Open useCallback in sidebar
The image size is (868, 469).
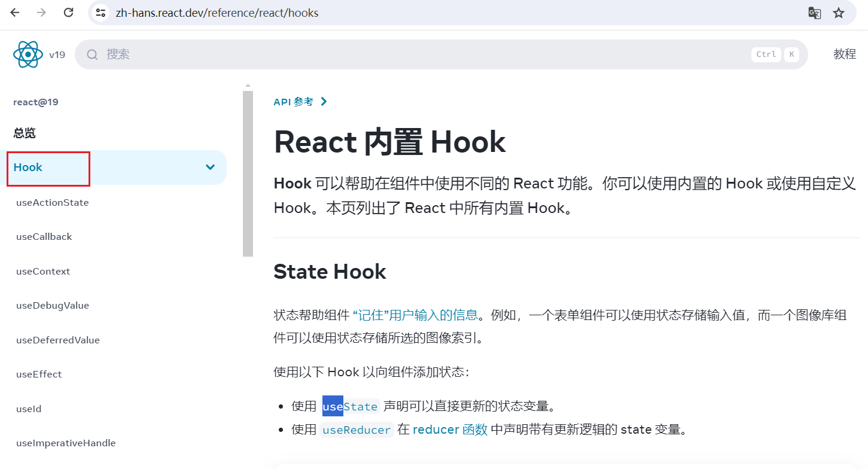[x=44, y=237]
